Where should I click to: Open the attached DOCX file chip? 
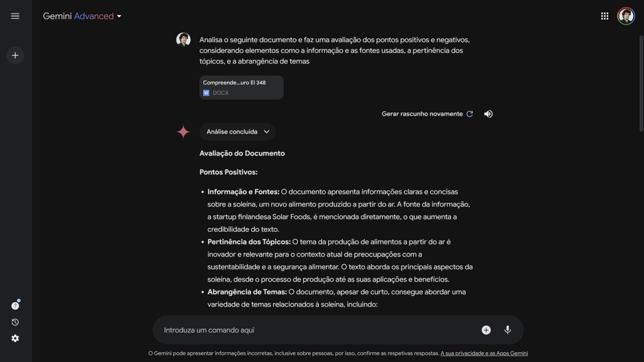click(x=242, y=87)
